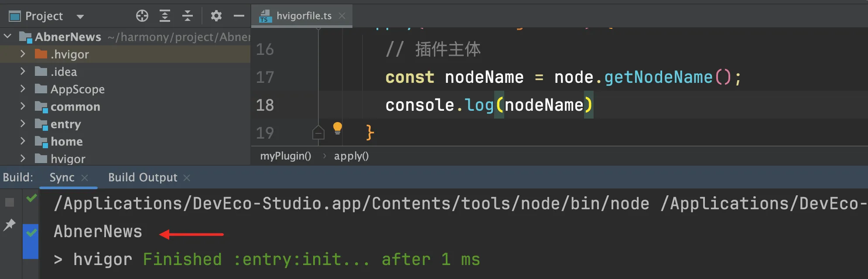Click the Pin Tab pushpin icon
The width and height of the screenshot is (868, 279).
click(9, 225)
